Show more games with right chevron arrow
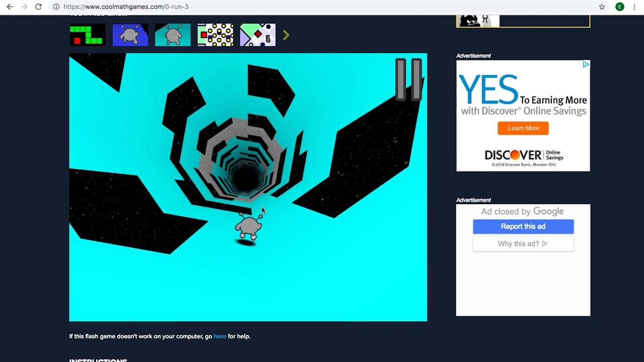644x362 pixels. 286,35
